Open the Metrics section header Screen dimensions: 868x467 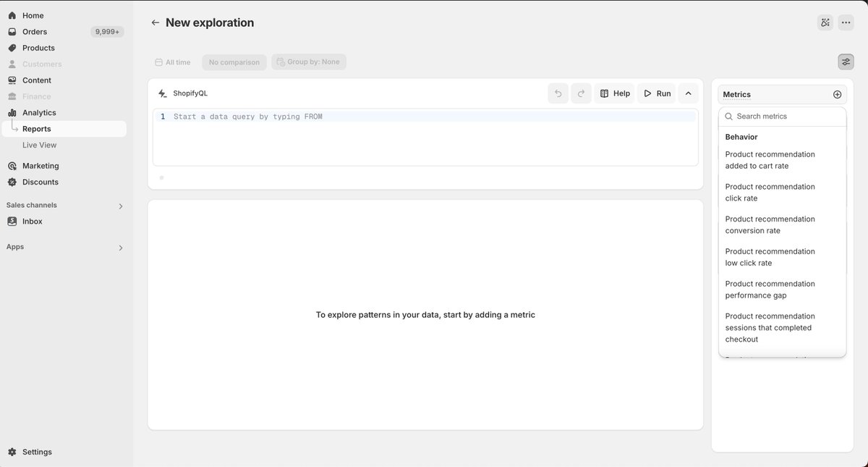(x=782, y=94)
